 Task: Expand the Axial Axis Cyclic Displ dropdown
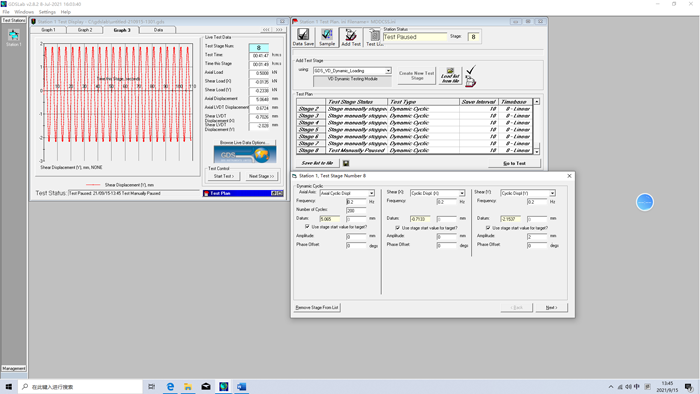pos(371,193)
